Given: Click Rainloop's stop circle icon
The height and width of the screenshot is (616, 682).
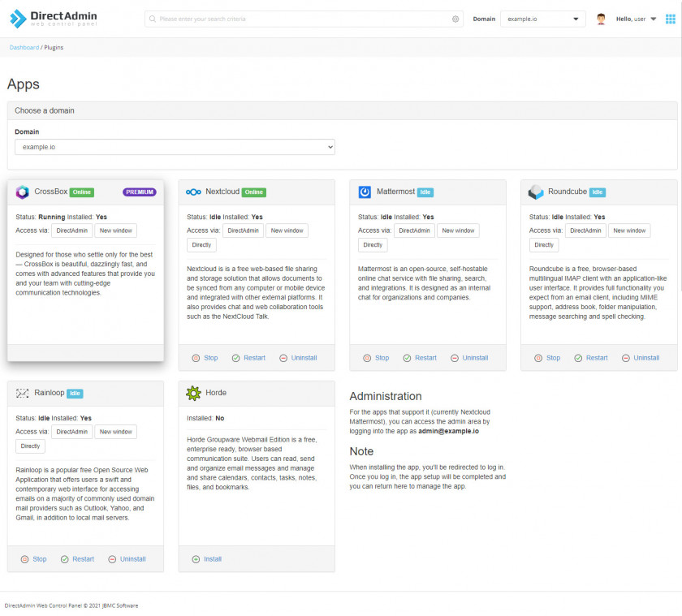Looking at the screenshot, I should pyautogui.click(x=25, y=559).
